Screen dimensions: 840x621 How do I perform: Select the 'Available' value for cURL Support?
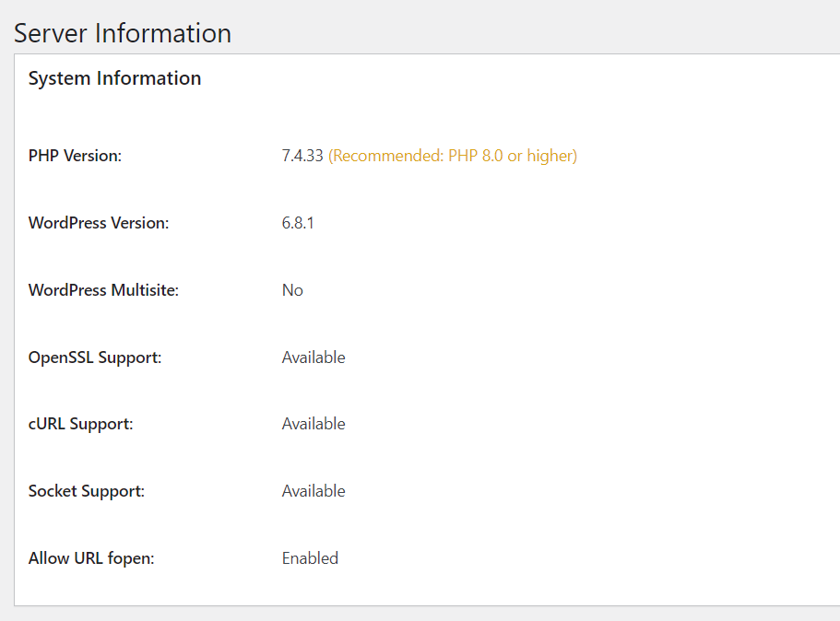tap(314, 424)
